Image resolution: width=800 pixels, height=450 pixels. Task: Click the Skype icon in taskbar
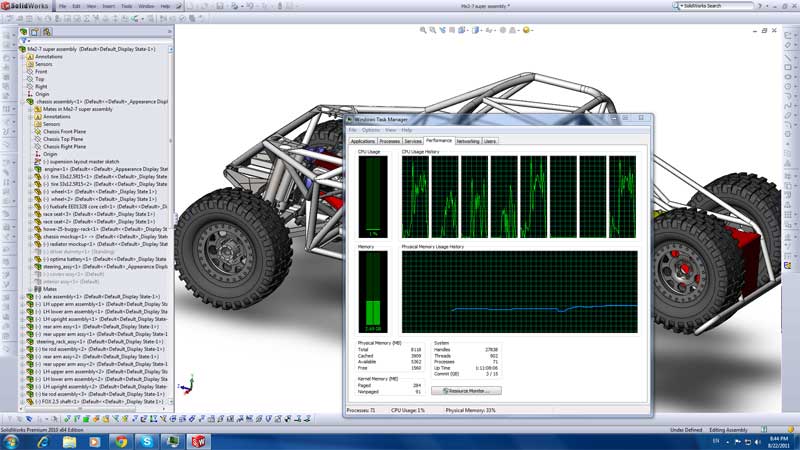click(x=147, y=440)
